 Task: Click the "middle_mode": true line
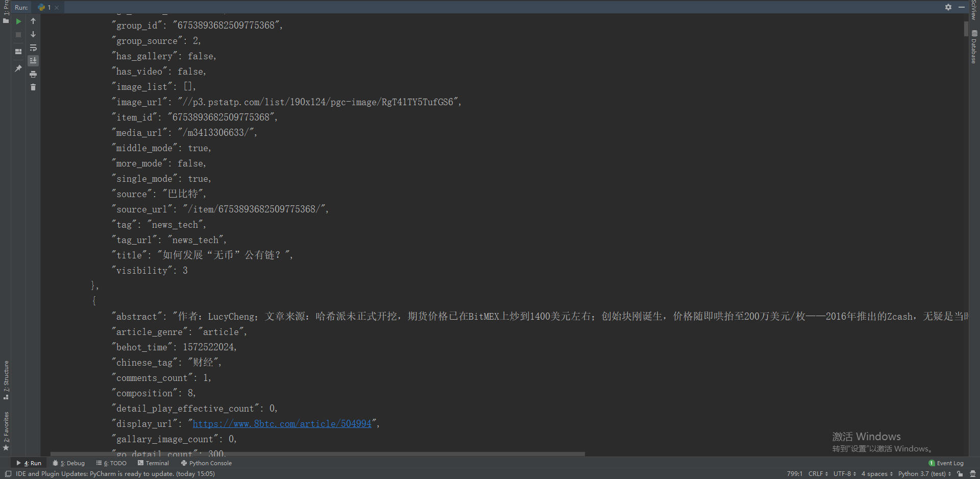point(161,148)
